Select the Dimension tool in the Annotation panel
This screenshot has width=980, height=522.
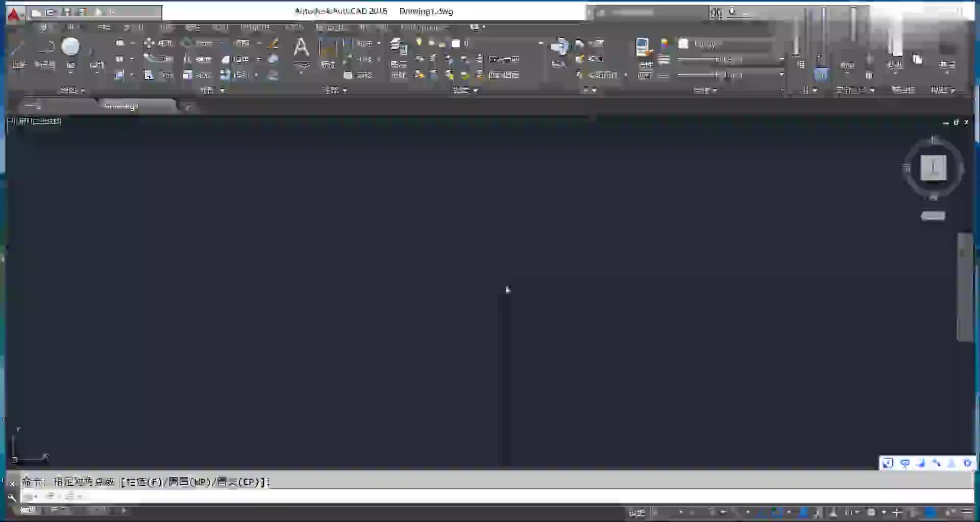328,53
